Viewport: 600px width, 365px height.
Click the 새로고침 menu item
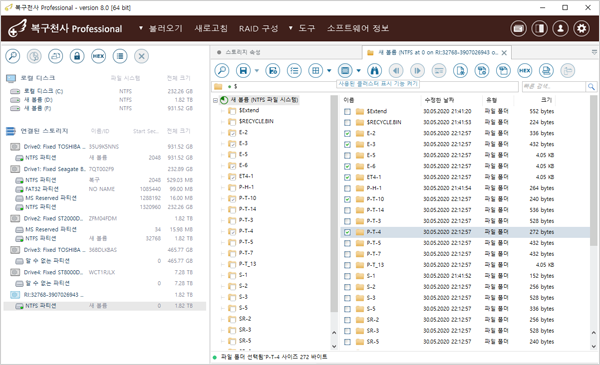pyautogui.click(x=211, y=28)
